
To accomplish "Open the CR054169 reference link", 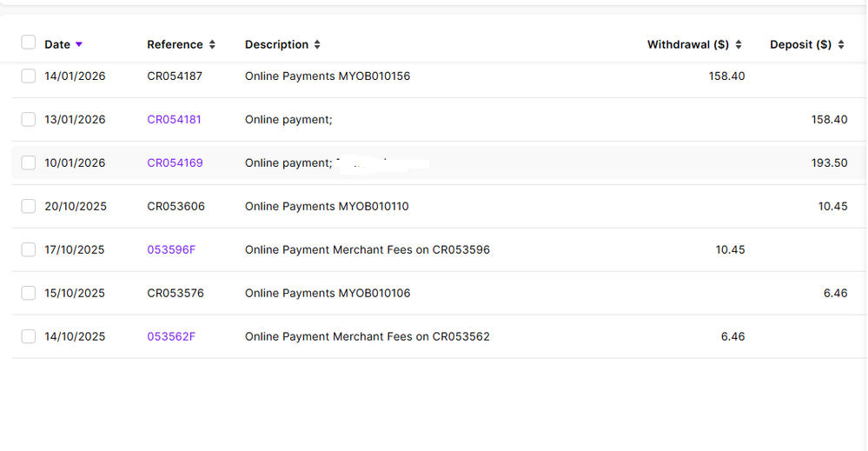I will [175, 162].
